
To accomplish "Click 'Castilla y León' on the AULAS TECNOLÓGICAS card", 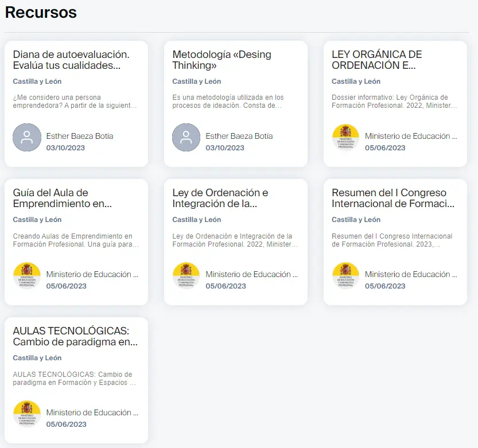I will (x=37, y=358).
